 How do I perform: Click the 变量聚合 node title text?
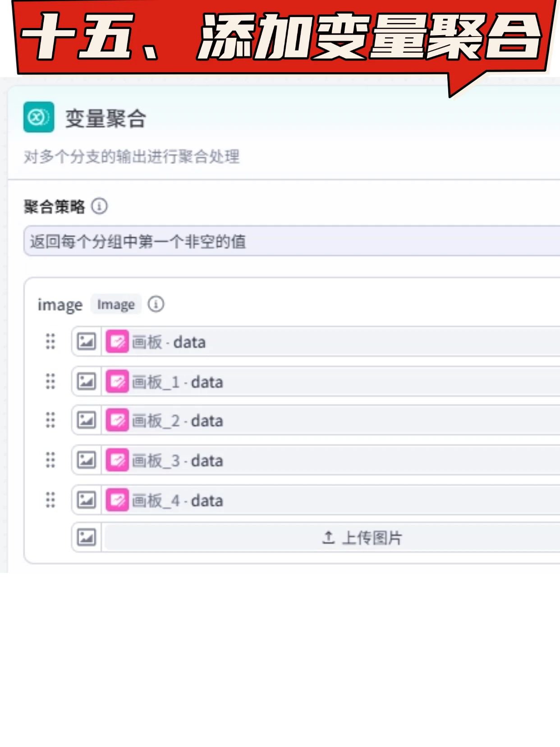106,119
